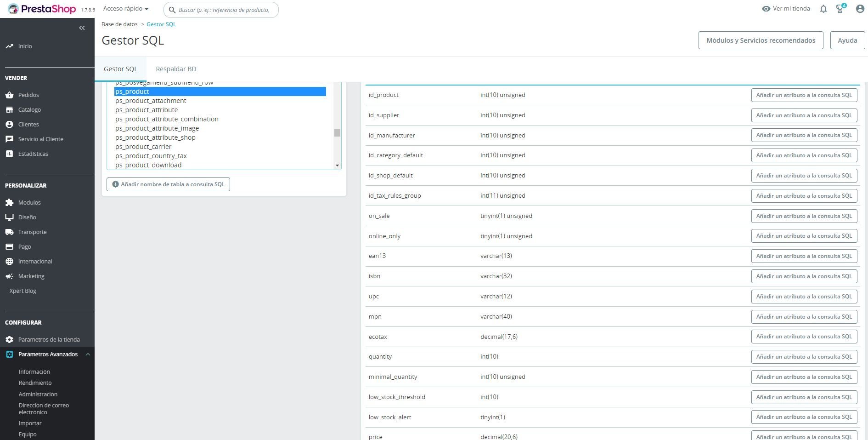Open the Ayuda help button
This screenshot has height=440, width=868.
pos(847,40)
